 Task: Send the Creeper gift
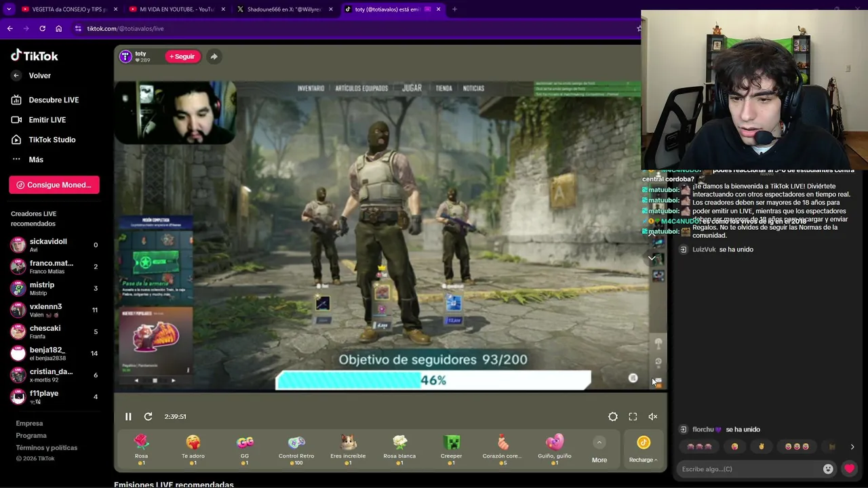point(452,450)
